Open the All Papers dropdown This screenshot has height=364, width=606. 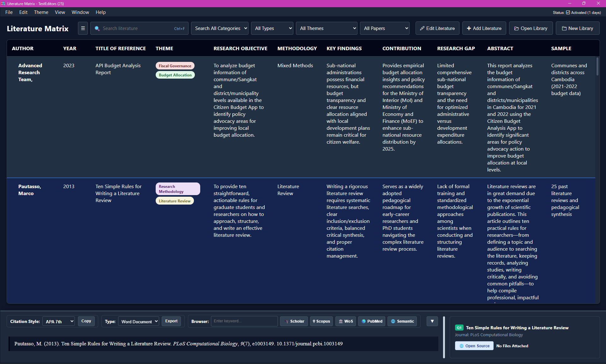385,28
